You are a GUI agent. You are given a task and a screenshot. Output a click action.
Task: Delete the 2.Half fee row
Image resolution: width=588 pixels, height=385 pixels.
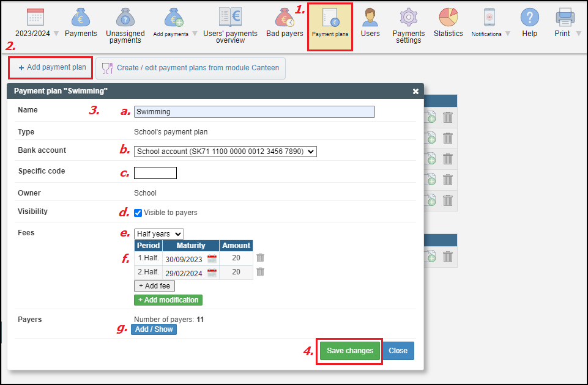pyautogui.click(x=260, y=272)
